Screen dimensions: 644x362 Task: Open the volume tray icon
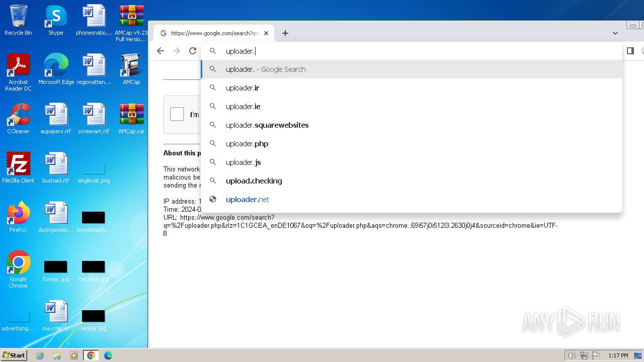click(x=572, y=355)
